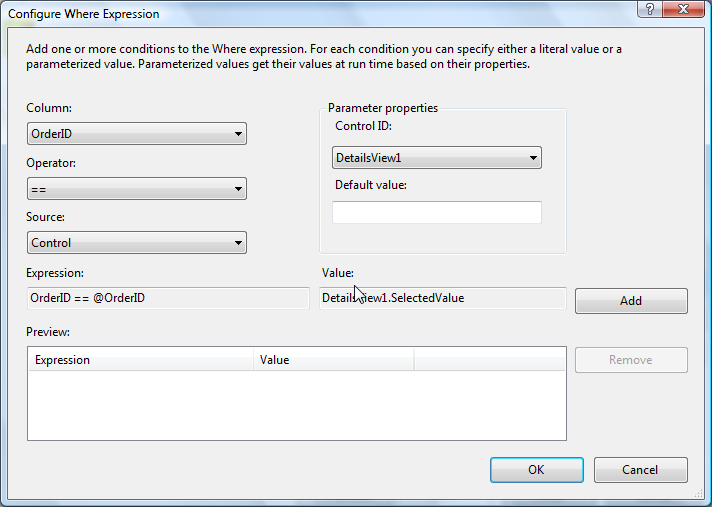Close the Configure Where Expression dialog
The image size is (712, 507).
683,10
